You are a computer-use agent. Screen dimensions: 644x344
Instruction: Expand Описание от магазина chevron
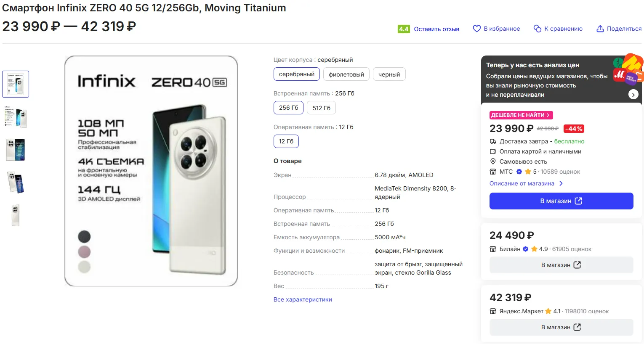coord(561,183)
